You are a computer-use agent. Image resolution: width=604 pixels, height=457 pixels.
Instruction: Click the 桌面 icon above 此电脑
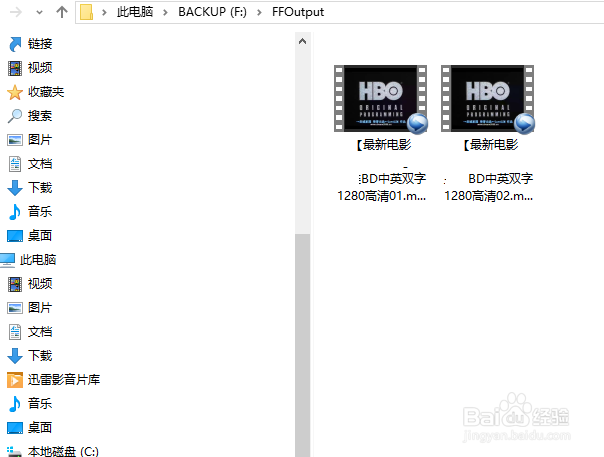click(15, 236)
